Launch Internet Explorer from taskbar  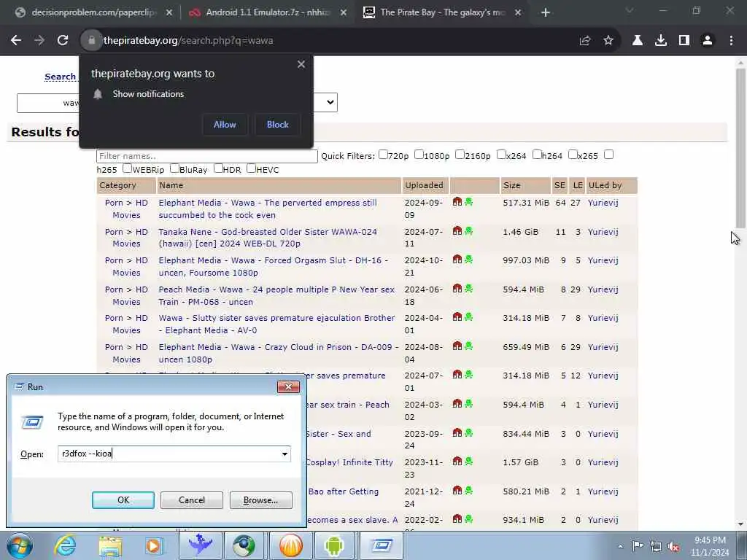pyautogui.click(x=65, y=545)
